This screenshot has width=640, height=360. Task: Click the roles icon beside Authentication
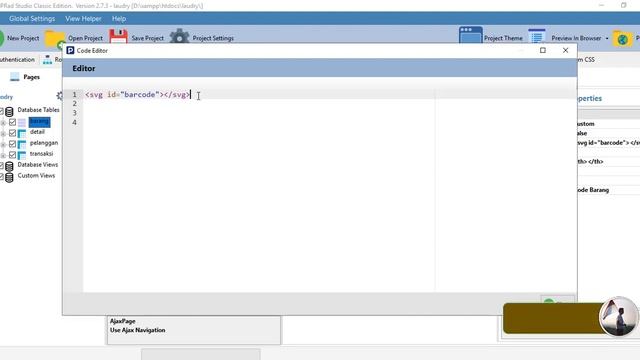[x=47, y=60]
